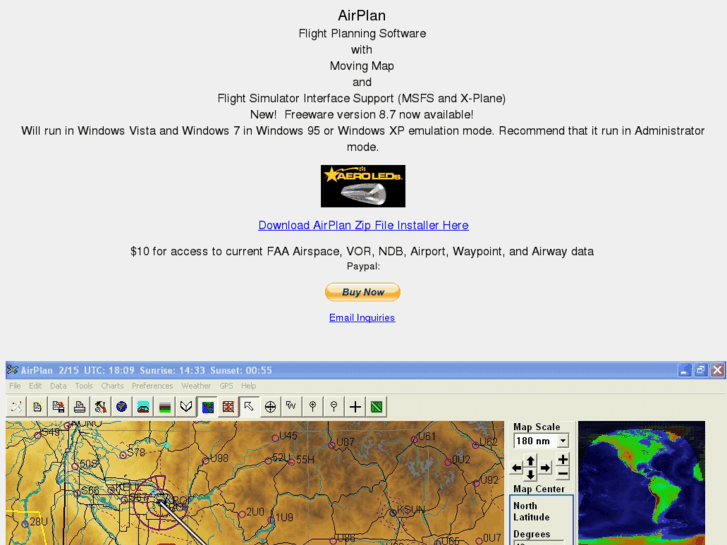Open the Help menu
727x545 pixels.
click(x=249, y=386)
